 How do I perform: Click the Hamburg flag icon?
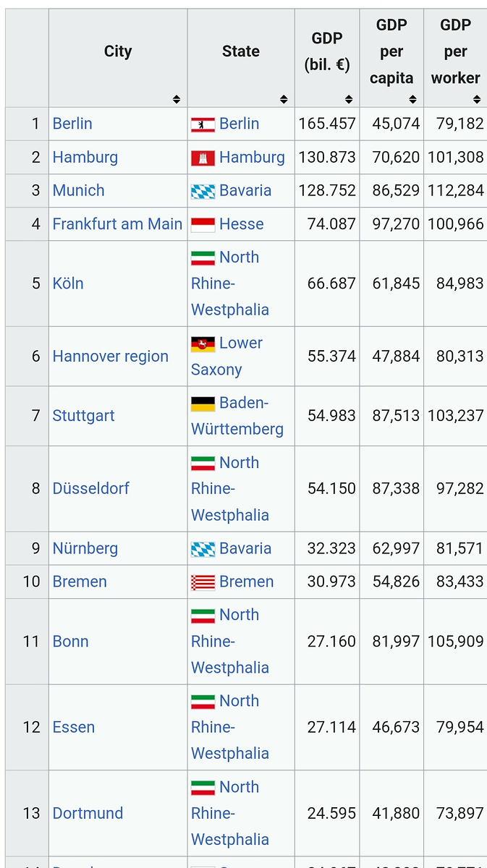pyautogui.click(x=203, y=158)
